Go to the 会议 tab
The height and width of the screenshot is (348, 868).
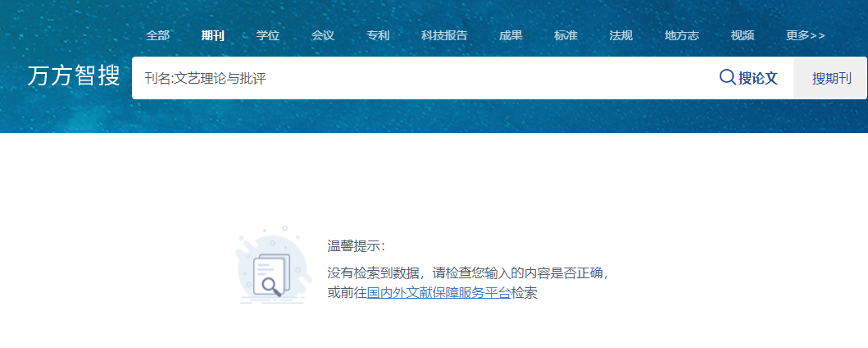tap(323, 35)
